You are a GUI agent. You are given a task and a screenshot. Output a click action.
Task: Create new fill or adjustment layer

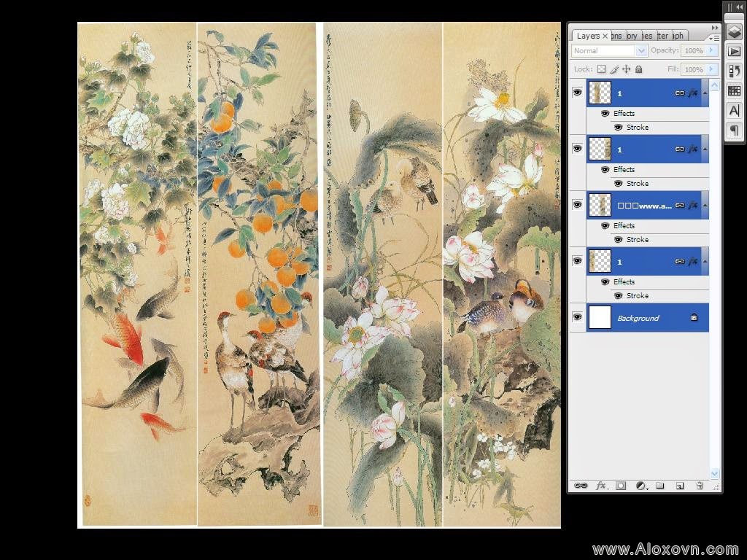click(641, 485)
